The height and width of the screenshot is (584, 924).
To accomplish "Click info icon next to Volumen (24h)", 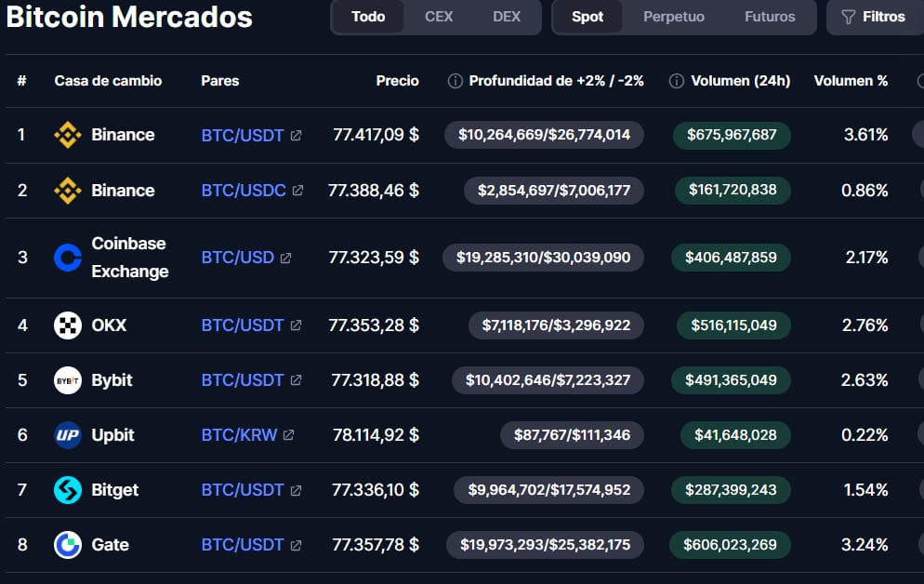I will (677, 81).
